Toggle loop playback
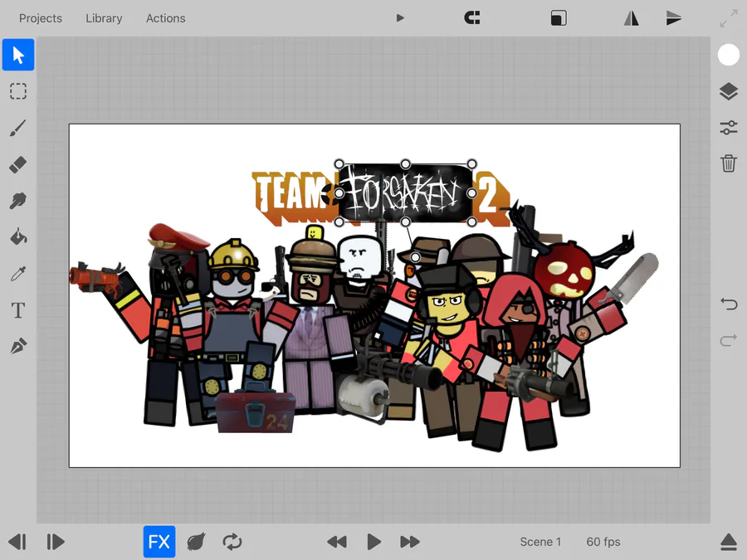The image size is (747, 560). tap(232, 542)
